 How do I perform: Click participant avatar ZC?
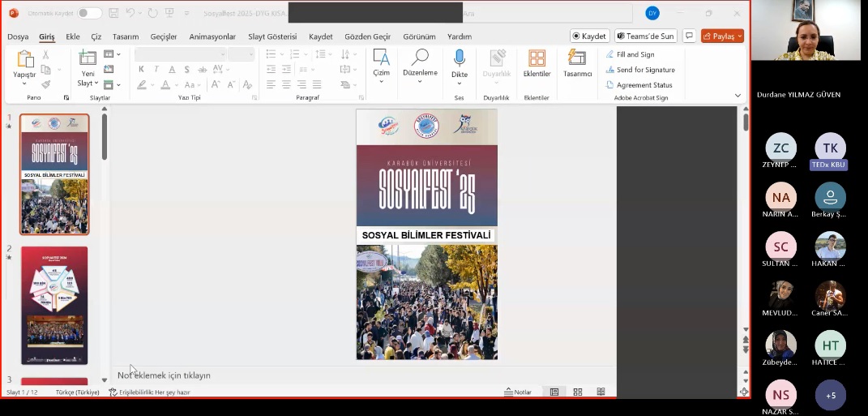pyautogui.click(x=781, y=148)
